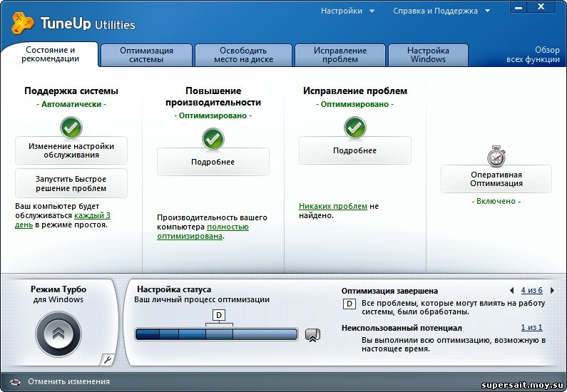Minimize the TuneUp Utilities window

519,8
